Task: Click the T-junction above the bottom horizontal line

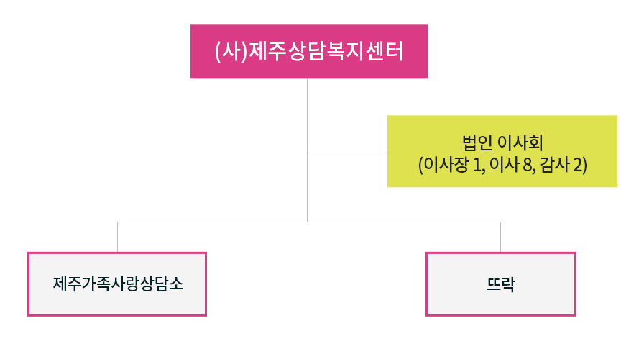Action: coord(307,222)
